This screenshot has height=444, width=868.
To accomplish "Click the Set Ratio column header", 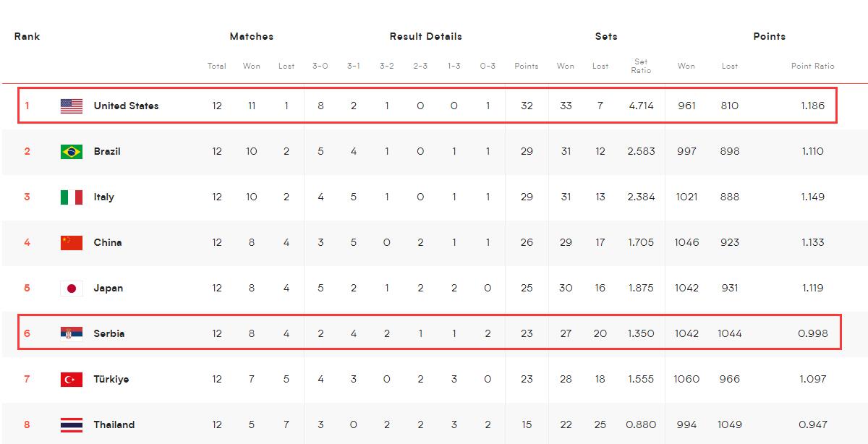I will [x=641, y=66].
